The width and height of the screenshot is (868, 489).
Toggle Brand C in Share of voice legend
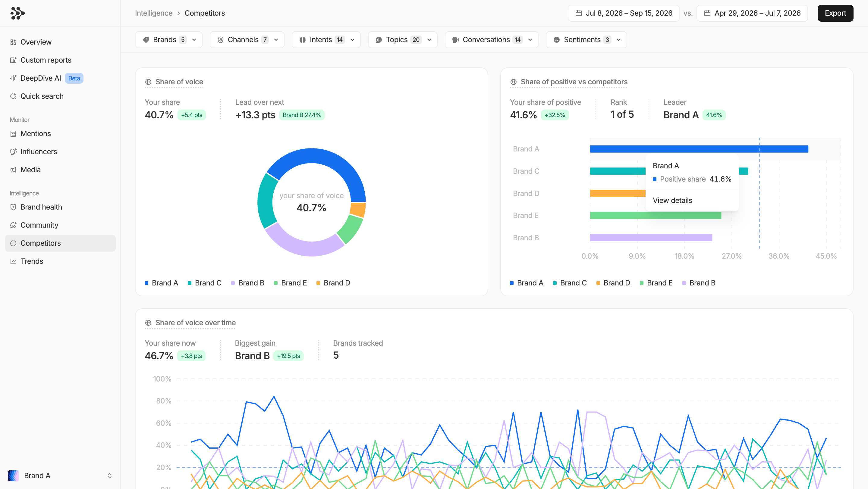pyautogui.click(x=205, y=283)
